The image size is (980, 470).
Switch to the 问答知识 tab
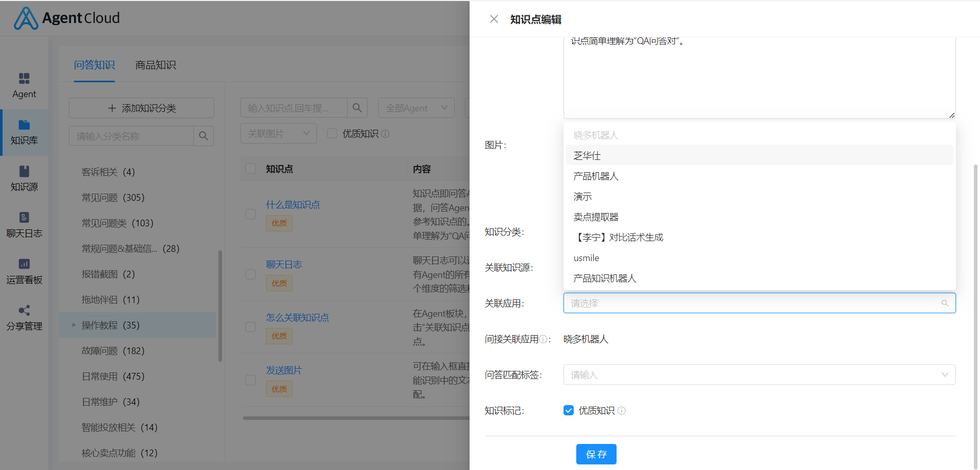click(94, 65)
